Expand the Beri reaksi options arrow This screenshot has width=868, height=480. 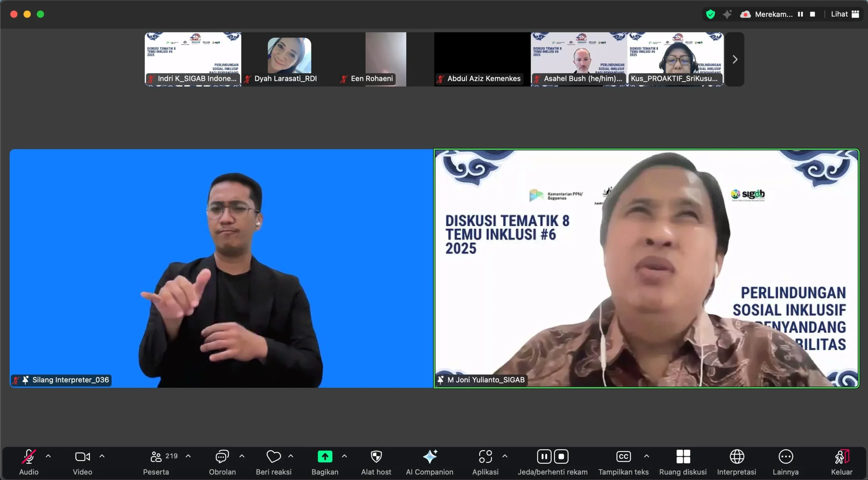[x=291, y=456]
